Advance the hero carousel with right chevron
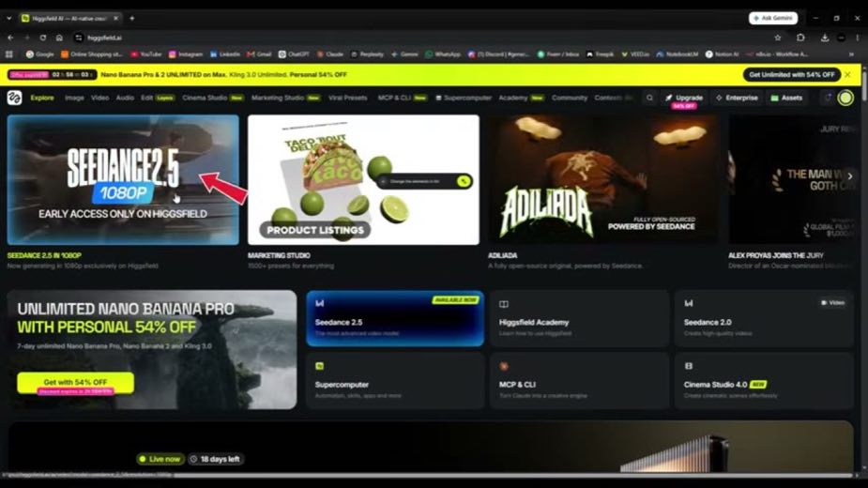Viewport: 868px width, 488px height. coord(850,176)
